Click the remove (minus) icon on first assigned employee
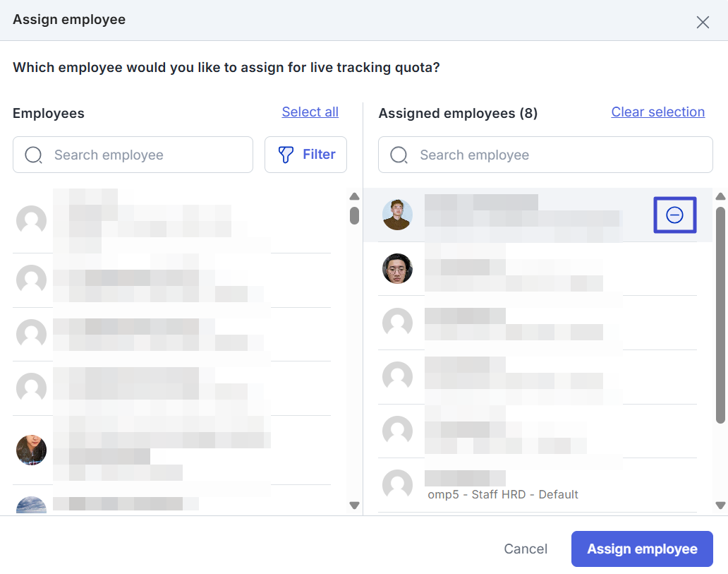 click(674, 215)
